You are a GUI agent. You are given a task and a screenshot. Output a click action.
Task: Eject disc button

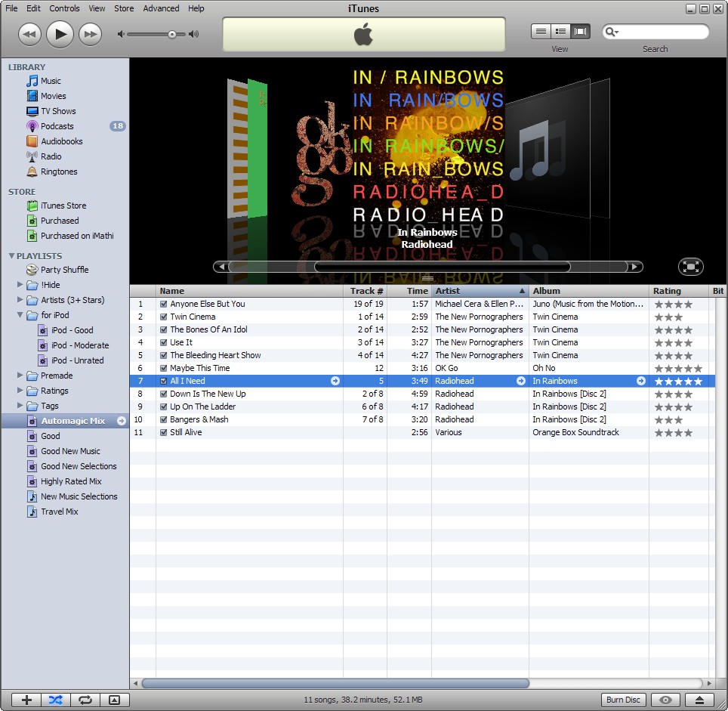(699, 700)
